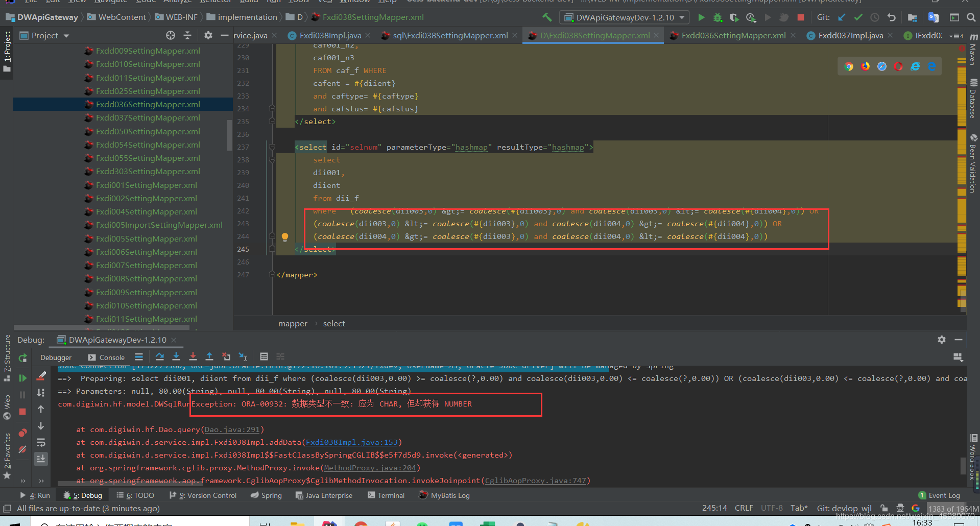Click the Translate plugin icon

pos(934,17)
